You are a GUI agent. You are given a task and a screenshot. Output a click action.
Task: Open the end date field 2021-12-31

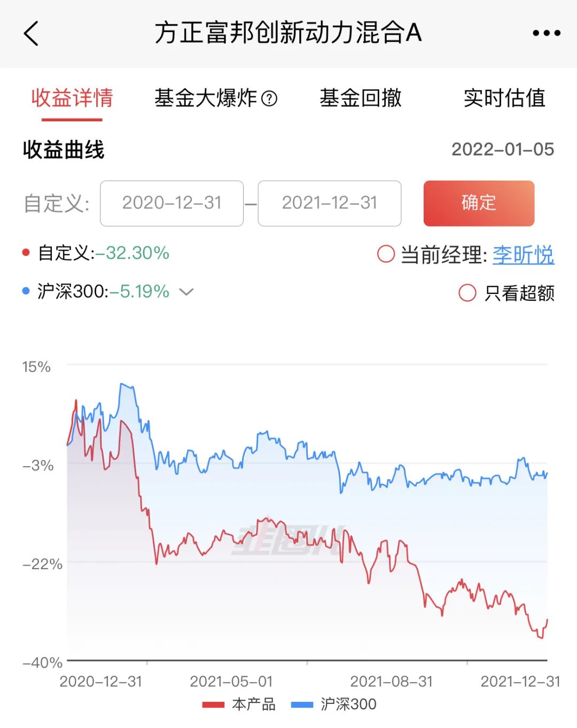click(x=329, y=203)
